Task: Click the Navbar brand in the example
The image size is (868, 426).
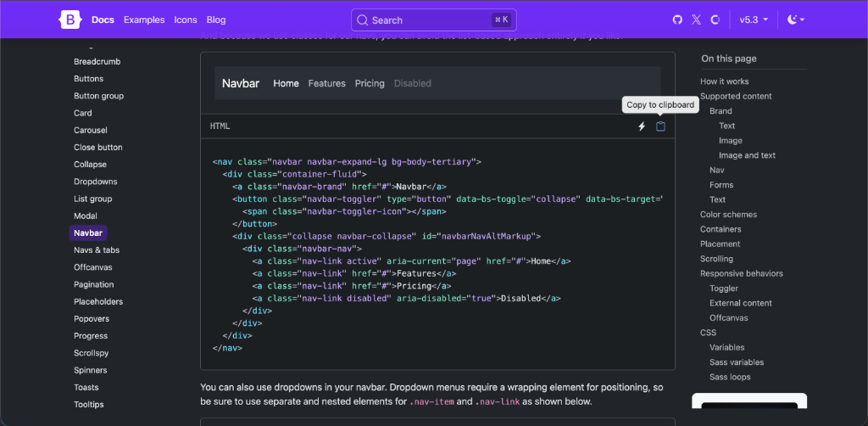Action: (240, 84)
